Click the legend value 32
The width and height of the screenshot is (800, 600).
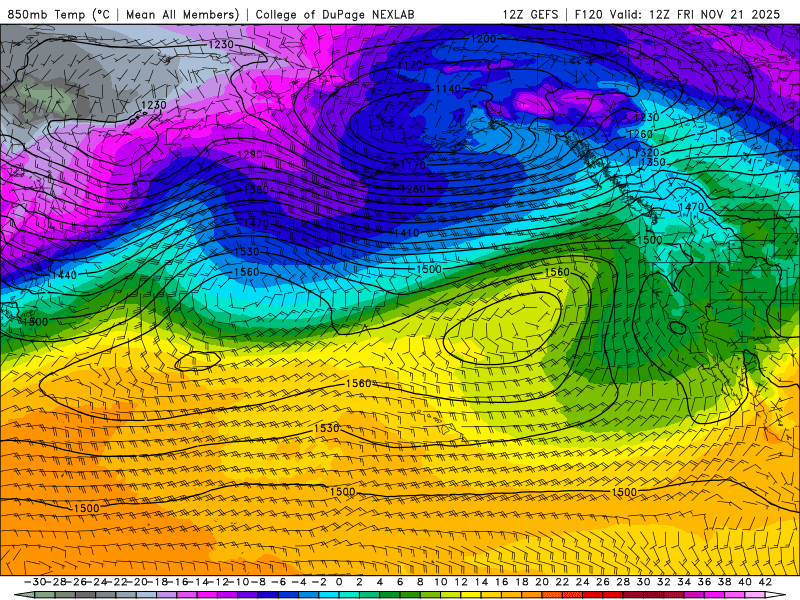click(663, 582)
